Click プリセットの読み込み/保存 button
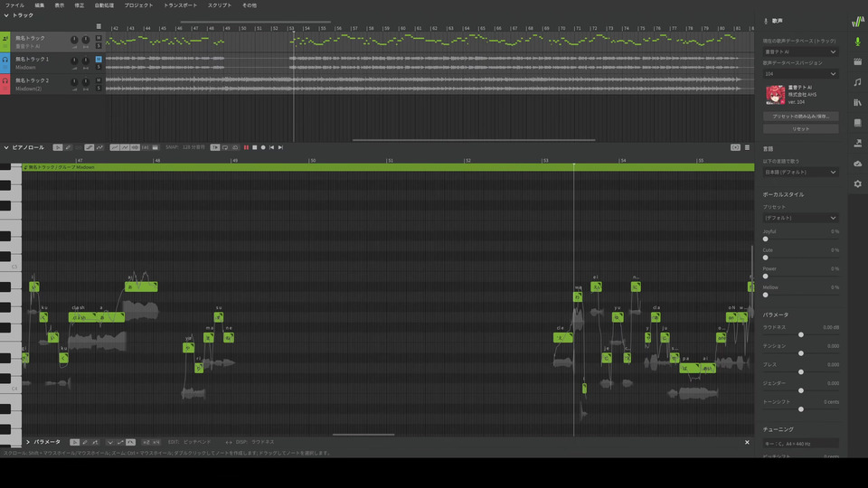This screenshot has width=868, height=488. click(x=800, y=117)
